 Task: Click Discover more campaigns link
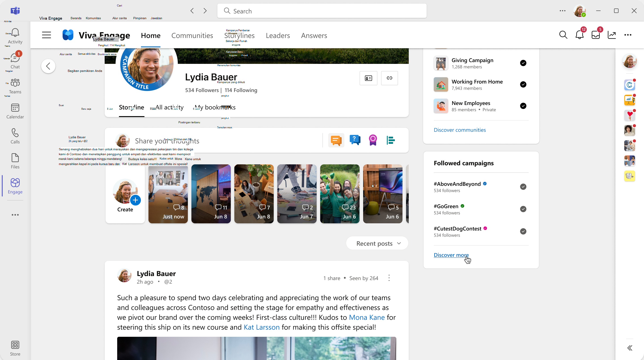451,255
